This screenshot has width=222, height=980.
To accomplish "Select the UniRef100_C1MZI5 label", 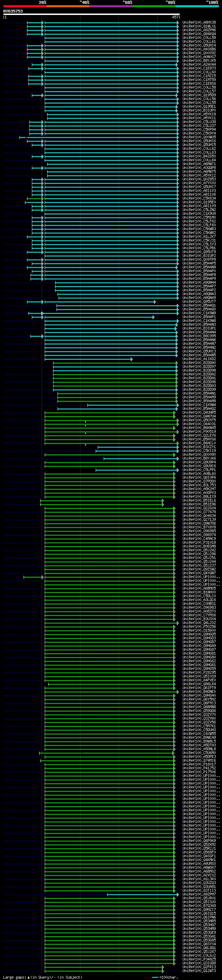I will pyautogui.click(x=199, y=76).
